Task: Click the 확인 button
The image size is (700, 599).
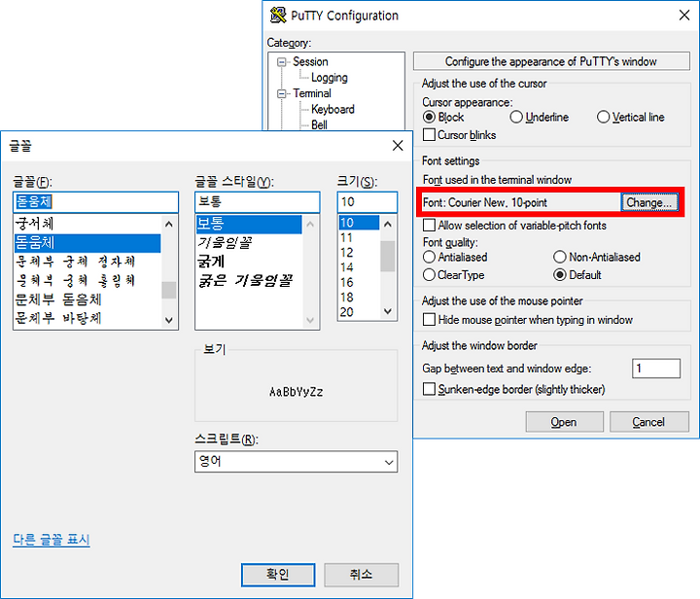Action: tap(278, 575)
